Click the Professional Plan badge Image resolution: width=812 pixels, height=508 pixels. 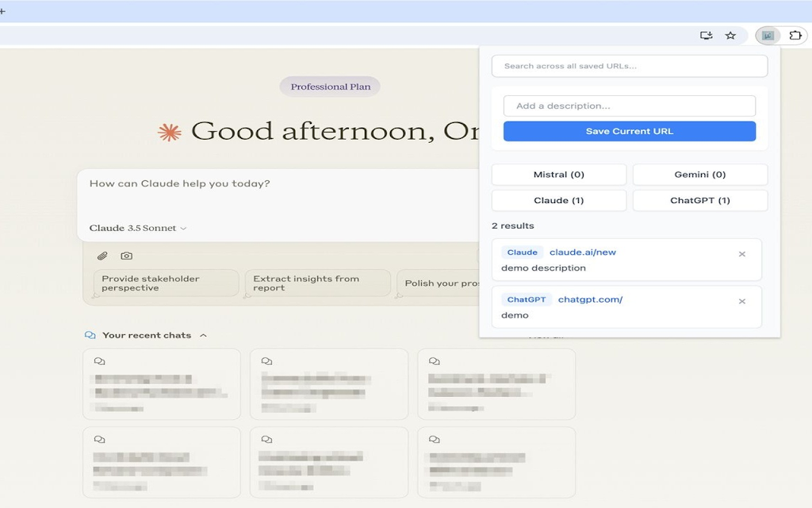point(331,87)
